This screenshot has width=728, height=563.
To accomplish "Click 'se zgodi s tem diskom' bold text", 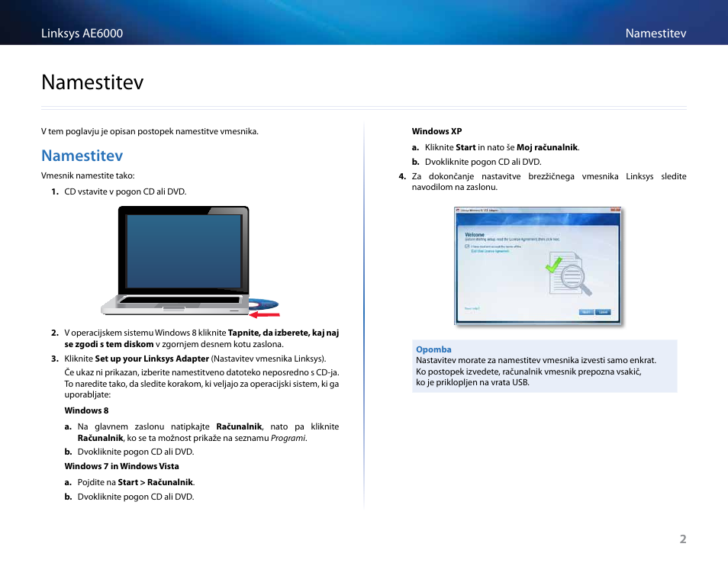I will pos(108,344).
